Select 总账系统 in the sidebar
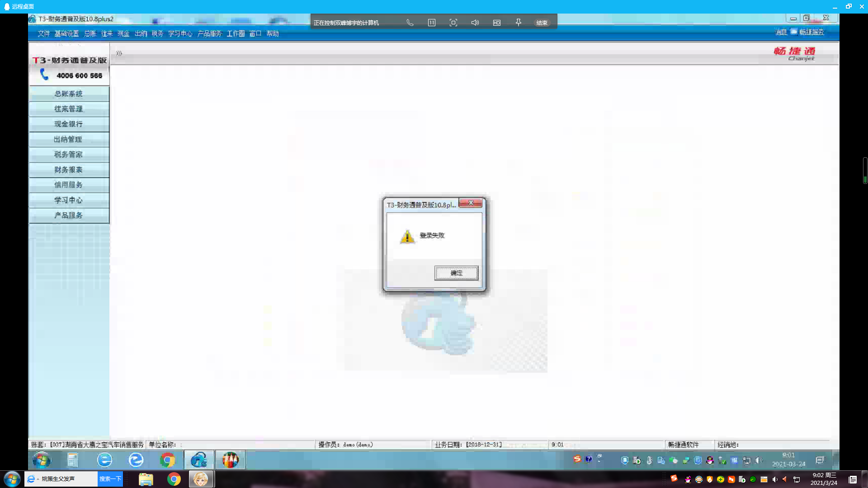The height and width of the screenshot is (488, 868). point(69,94)
